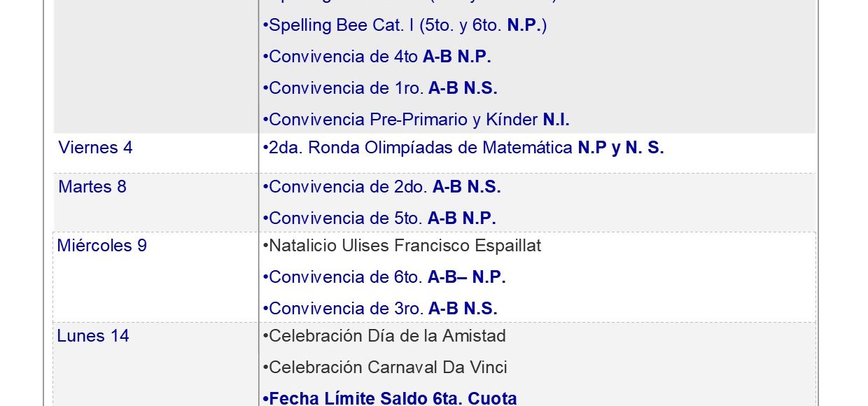The image size is (868, 406).
Task: Click Celebración Carnaval Da Vinci entry
Action: pos(385,367)
